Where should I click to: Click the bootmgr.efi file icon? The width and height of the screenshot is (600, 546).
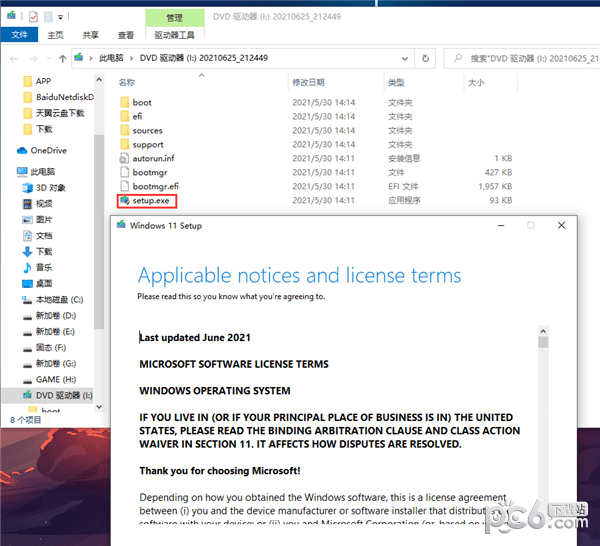(124, 186)
